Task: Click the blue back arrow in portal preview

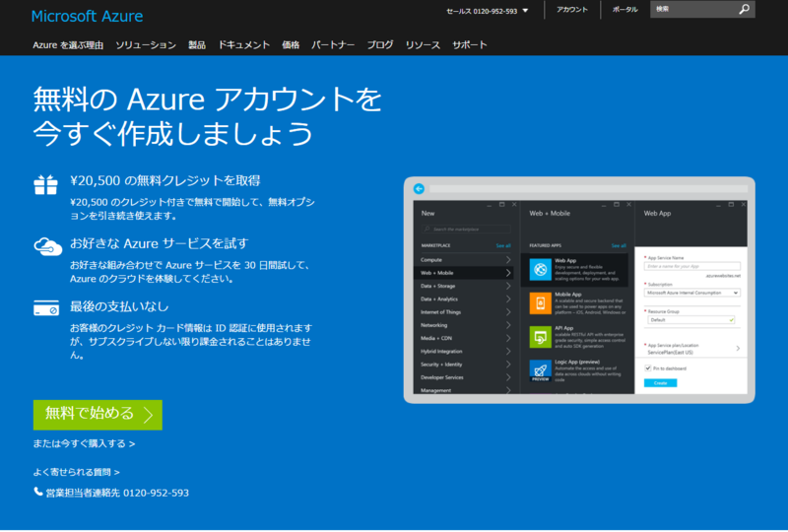Action: point(419,188)
